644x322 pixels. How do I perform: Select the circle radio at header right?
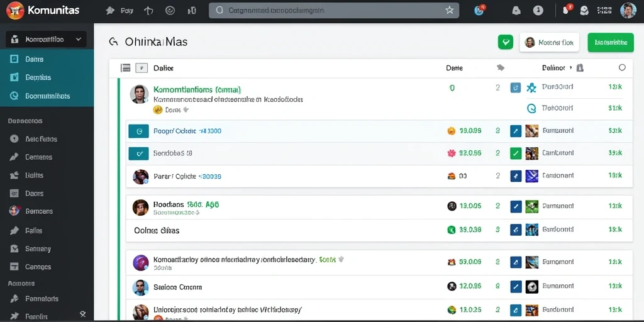pos(622,67)
